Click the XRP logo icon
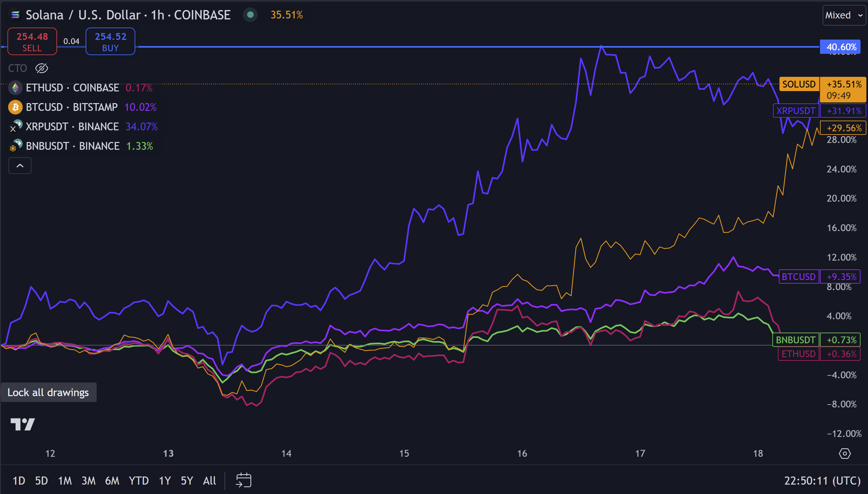Image resolution: width=868 pixels, height=494 pixels. 15,126
